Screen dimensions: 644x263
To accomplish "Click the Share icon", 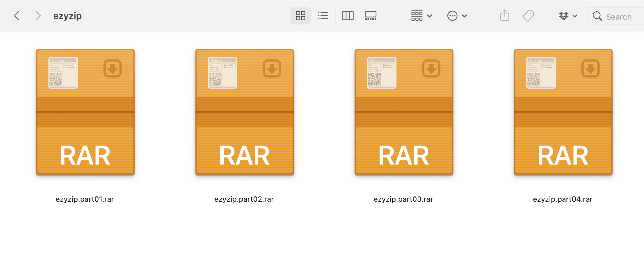I will [505, 16].
